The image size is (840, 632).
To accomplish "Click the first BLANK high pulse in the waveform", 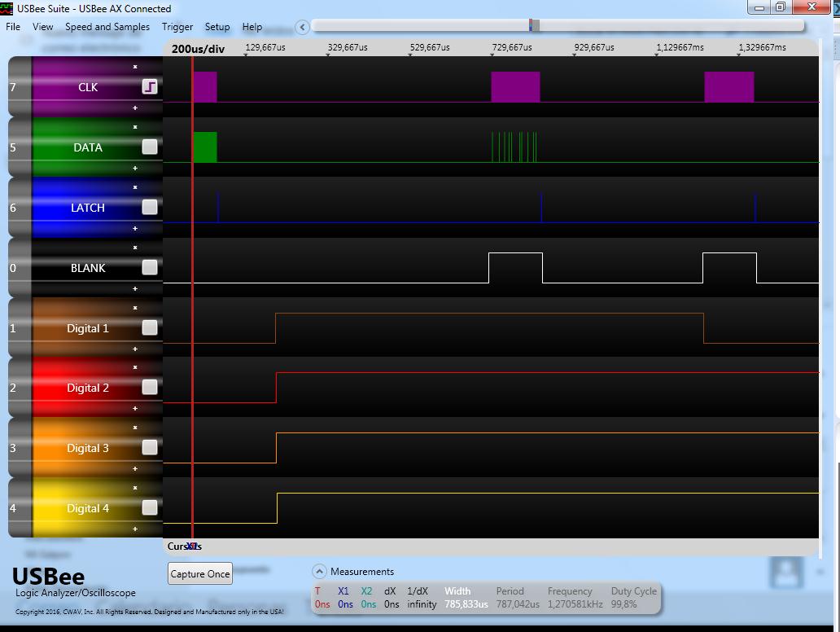I will tap(515, 267).
